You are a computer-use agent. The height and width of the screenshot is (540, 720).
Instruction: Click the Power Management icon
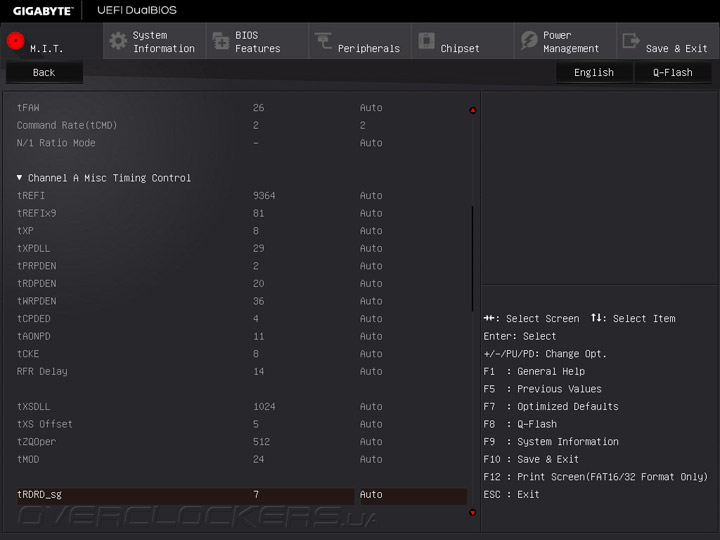pyautogui.click(x=528, y=41)
